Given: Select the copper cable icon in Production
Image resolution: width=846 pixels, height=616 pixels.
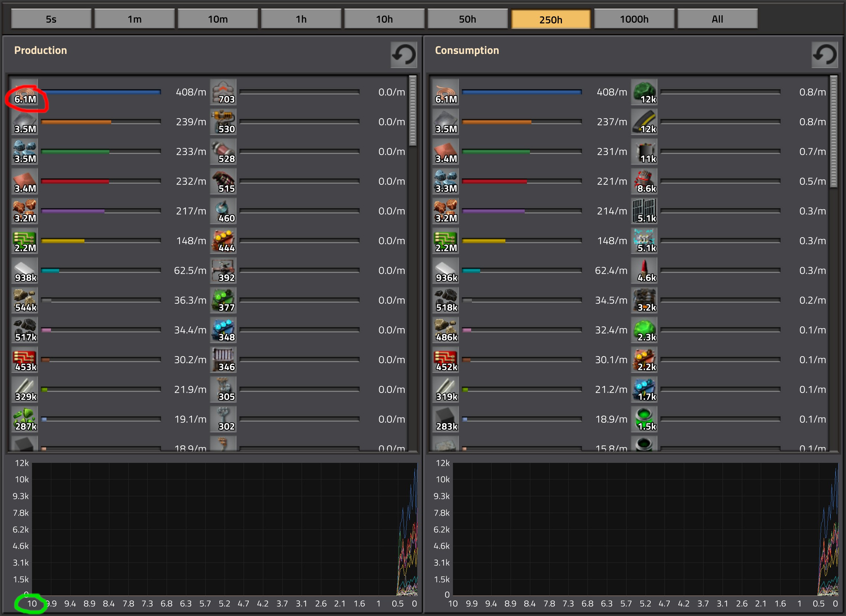Looking at the screenshot, I should coord(25,92).
